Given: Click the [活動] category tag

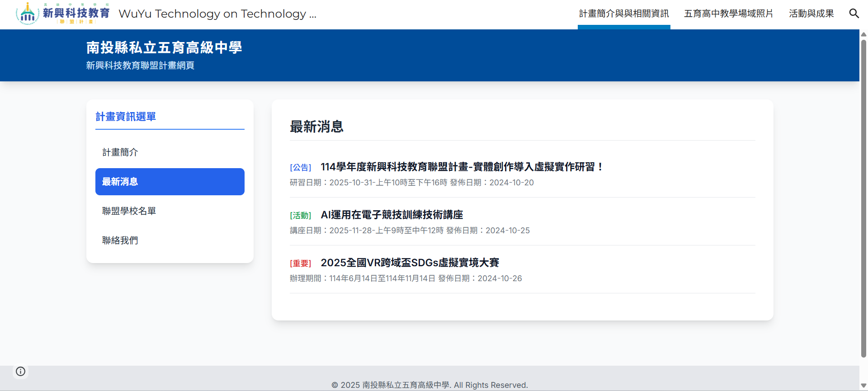Looking at the screenshot, I should coord(301,216).
